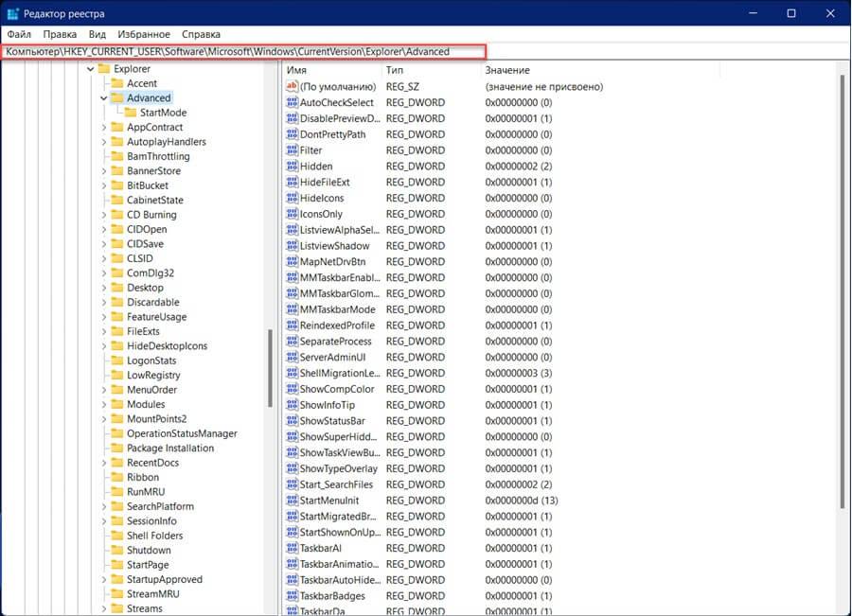Open the Файл menu
This screenshot has height=616, width=852.
coord(19,34)
